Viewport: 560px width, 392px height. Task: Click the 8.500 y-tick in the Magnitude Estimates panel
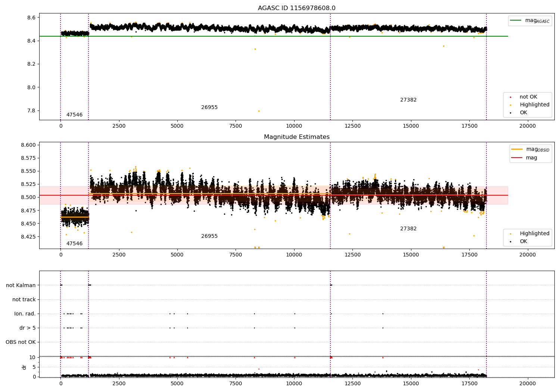(x=28, y=197)
